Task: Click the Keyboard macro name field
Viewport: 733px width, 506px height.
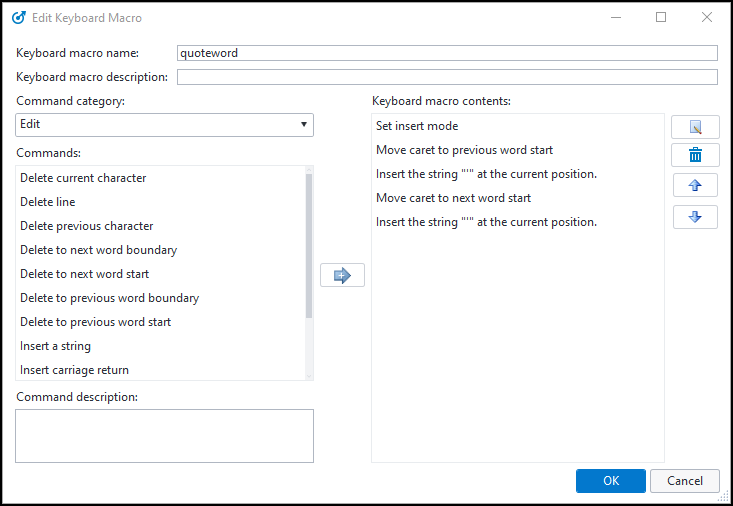Action: [x=447, y=53]
